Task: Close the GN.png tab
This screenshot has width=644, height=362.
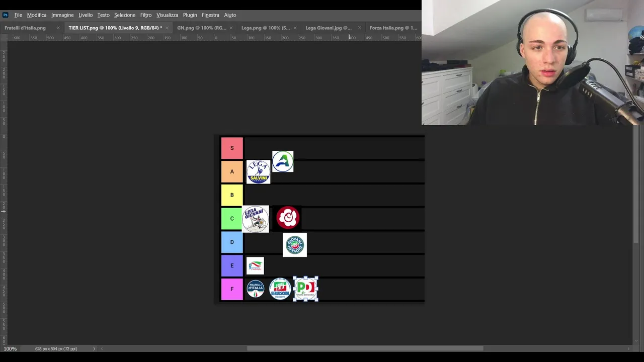Action: click(x=231, y=28)
